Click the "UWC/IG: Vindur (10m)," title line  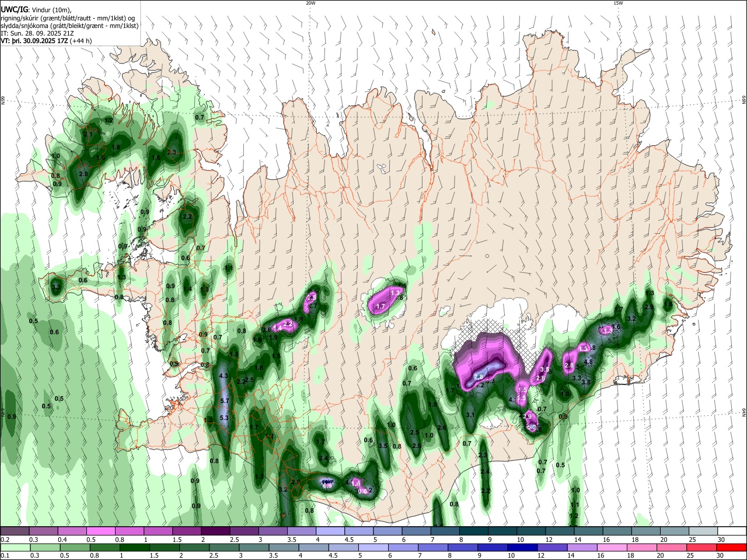point(36,10)
